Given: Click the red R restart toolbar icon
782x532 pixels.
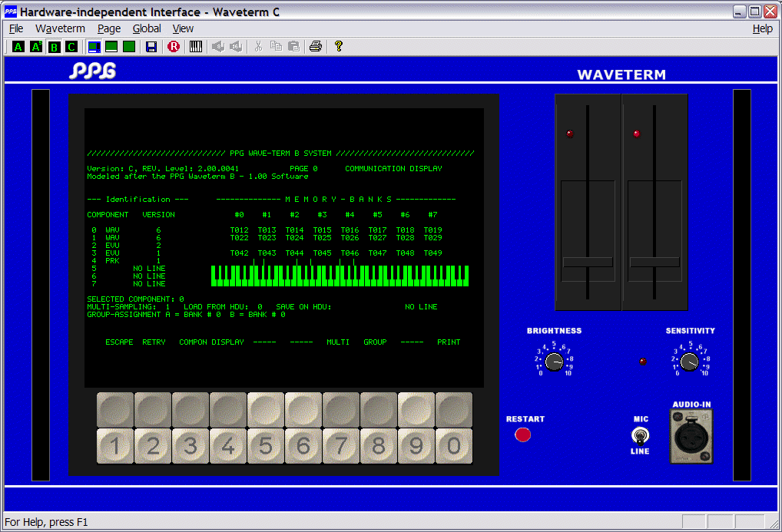Looking at the screenshot, I should (174, 47).
